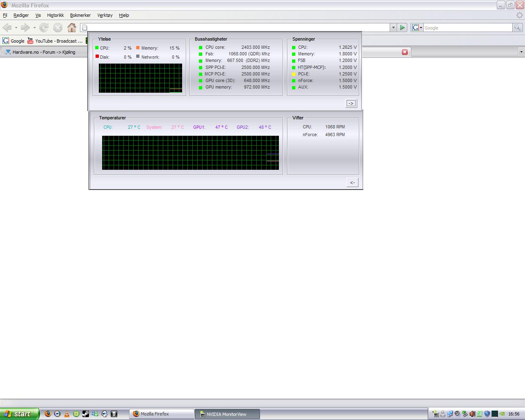Click into the Google search field
The width and height of the screenshot is (525, 420).
click(468, 27)
